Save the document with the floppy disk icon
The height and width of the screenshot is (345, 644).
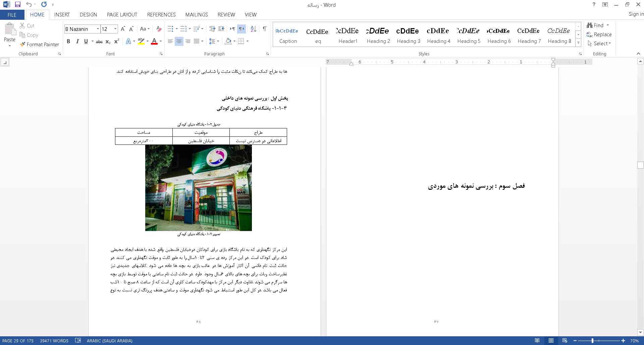pyautogui.click(x=18, y=5)
